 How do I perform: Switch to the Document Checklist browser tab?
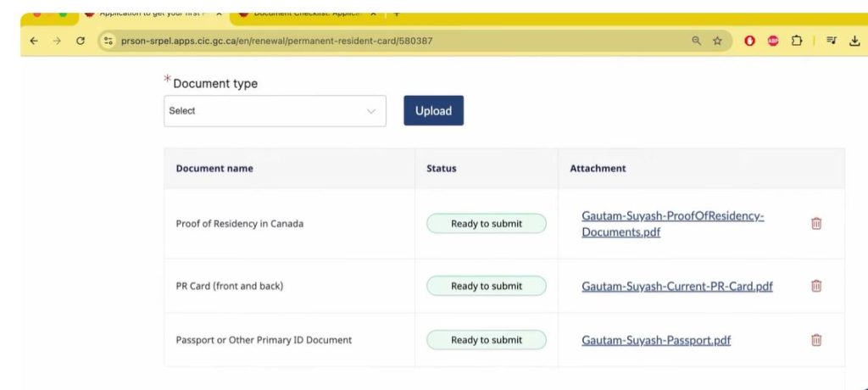coord(307,14)
